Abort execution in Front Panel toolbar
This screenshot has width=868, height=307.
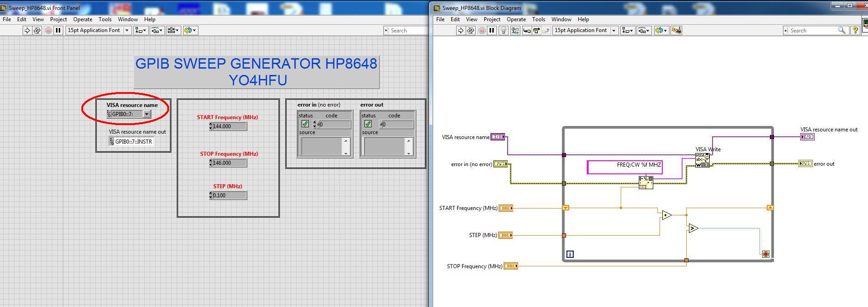[48, 30]
